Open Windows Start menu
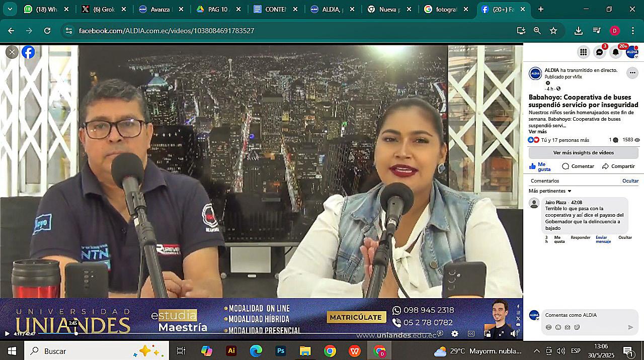The height and width of the screenshot is (360, 644). click(12, 351)
